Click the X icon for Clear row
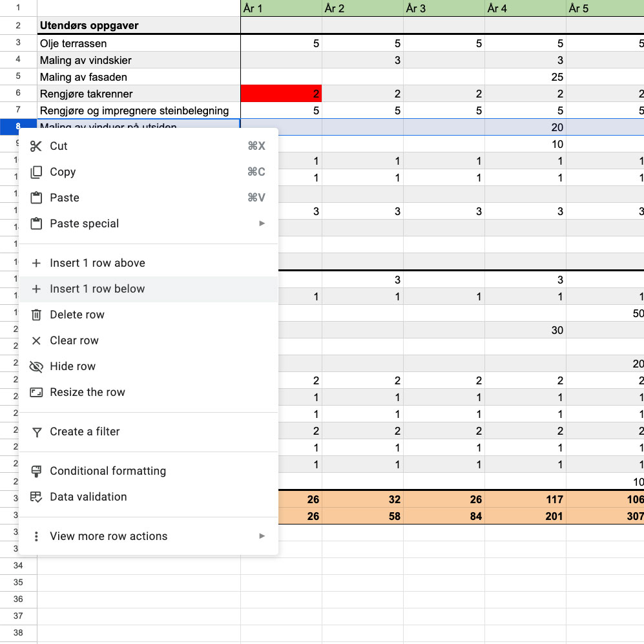This screenshot has height=644, width=644. point(36,340)
